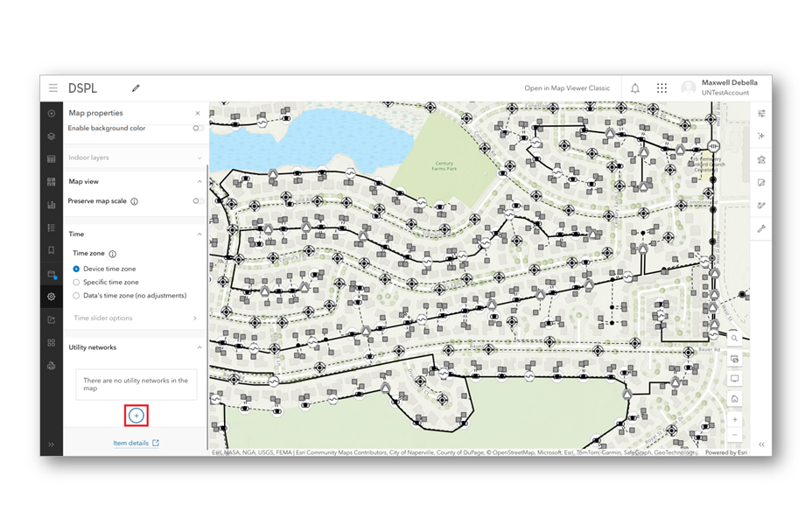Open Time slider options
The height and width of the screenshot is (532, 812).
(136, 318)
